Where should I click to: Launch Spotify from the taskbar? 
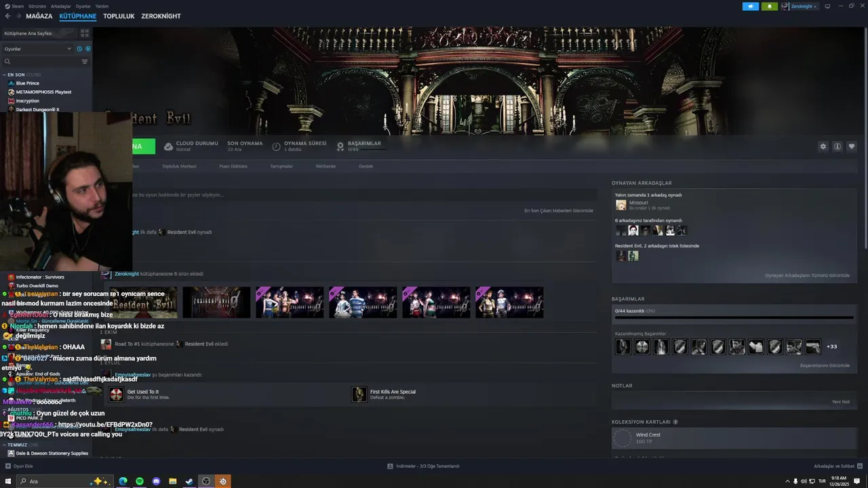coord(140,481)
